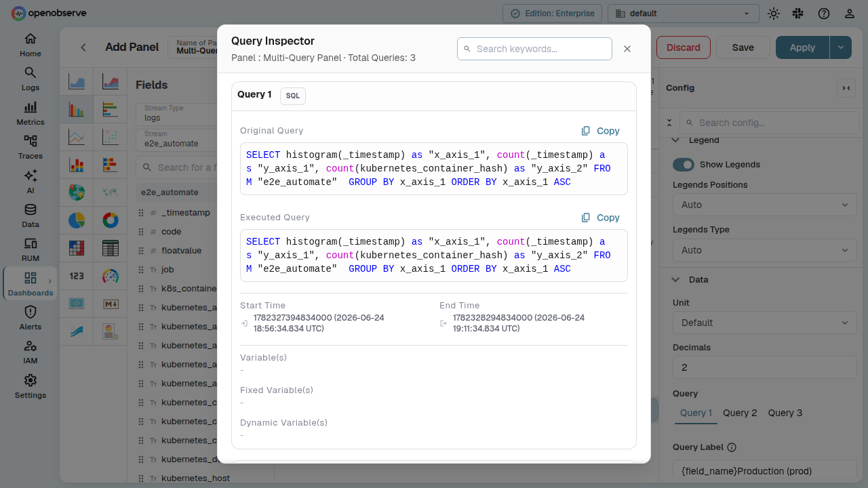Select the pie chart type
The height and width of the screenshot is (488, 868).
[77, 220]
